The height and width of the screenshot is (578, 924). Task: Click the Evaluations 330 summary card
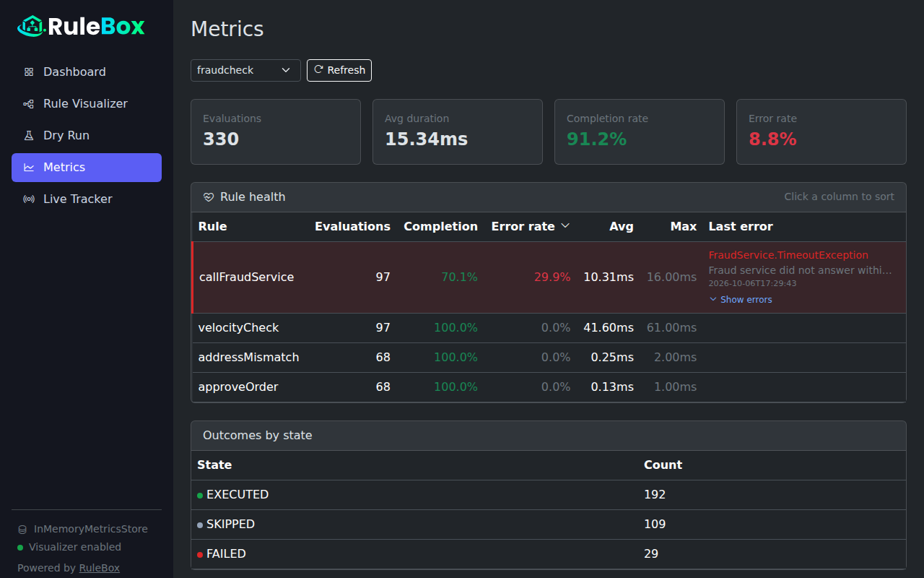click(276, 132)
